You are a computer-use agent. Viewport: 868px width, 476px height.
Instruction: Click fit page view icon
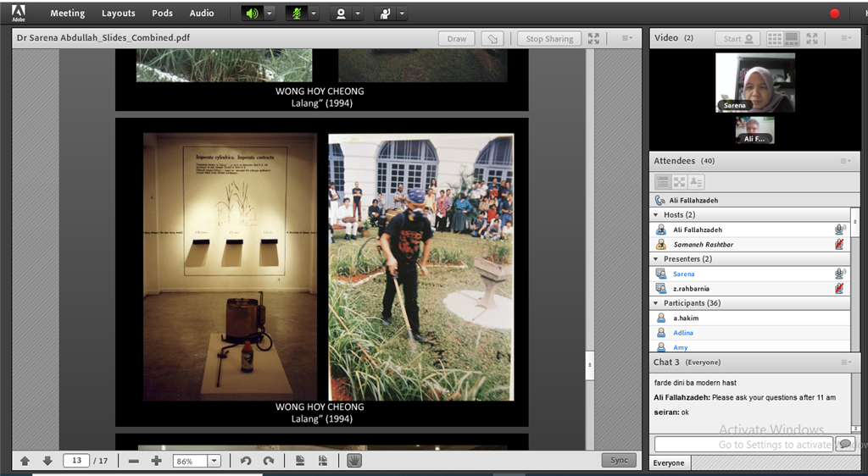[x=300, y=461]
